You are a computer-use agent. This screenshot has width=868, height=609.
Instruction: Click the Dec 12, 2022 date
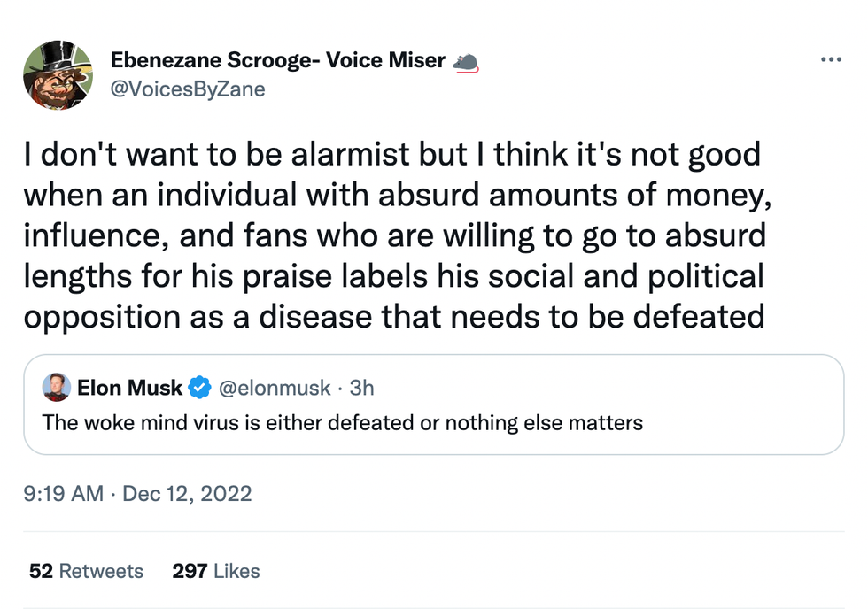188,493
